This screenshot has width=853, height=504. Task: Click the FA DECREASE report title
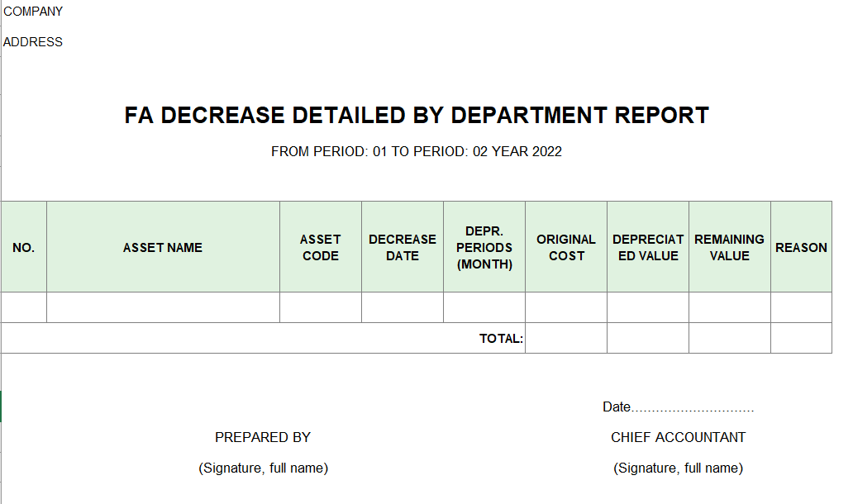tap(417, 116)
